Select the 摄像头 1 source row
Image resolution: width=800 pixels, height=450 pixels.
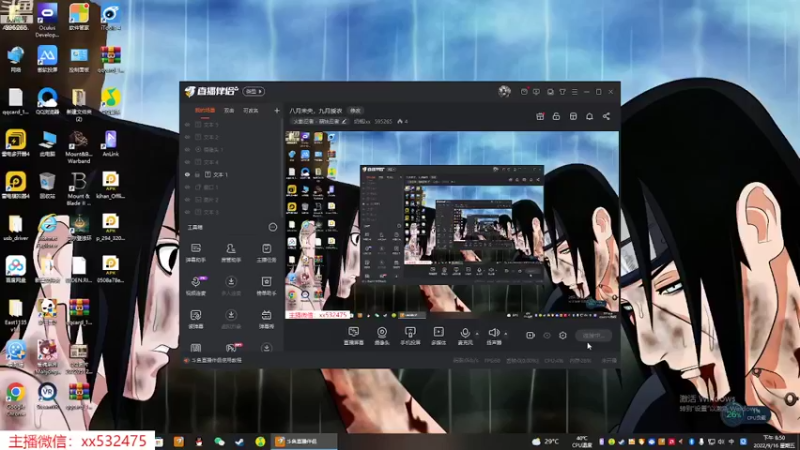[x=231, y=149]
